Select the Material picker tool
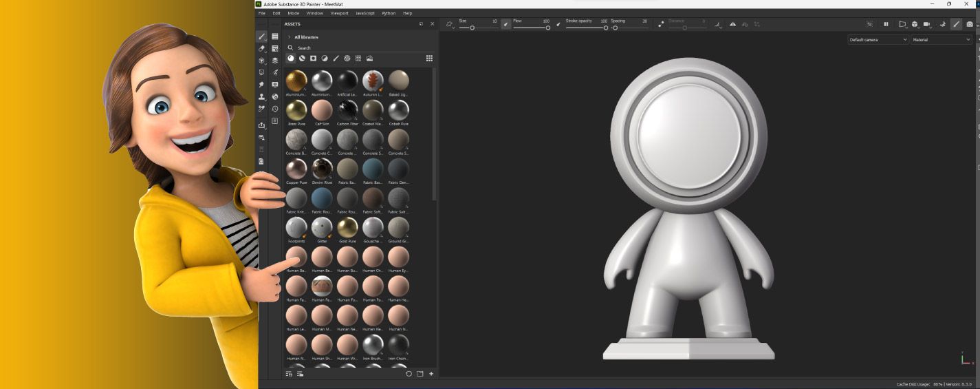980x389 pixels. 261,108
